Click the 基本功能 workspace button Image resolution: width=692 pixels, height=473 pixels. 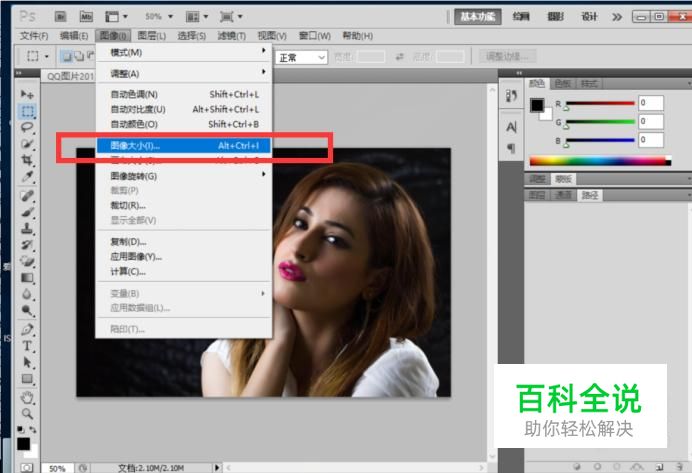pos(478,16)
